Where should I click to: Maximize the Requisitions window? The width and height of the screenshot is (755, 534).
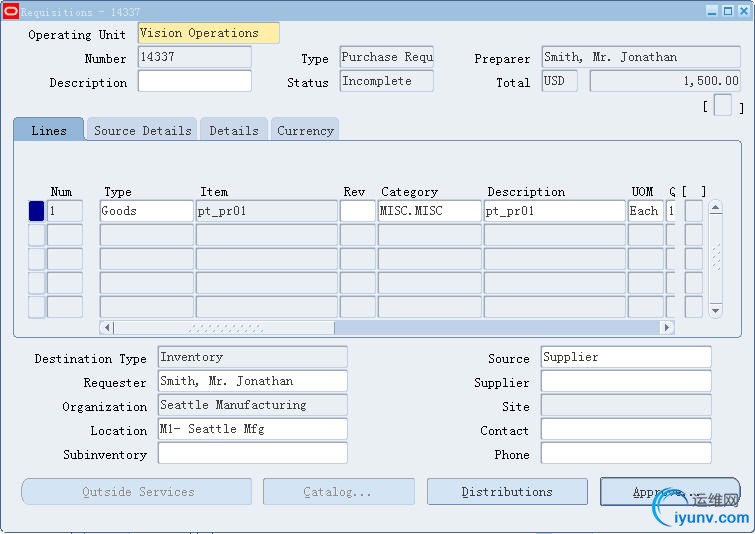click(x=728, y=11)
